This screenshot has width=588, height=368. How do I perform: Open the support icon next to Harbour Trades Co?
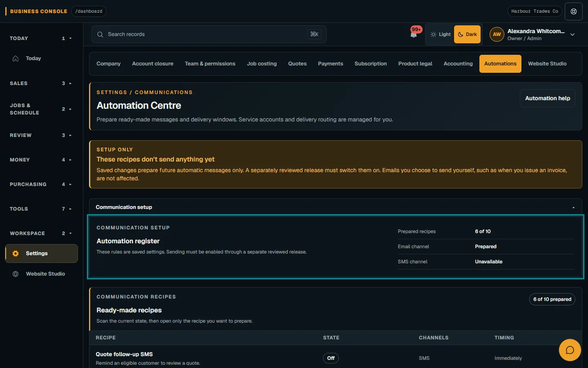pos(574,11)
